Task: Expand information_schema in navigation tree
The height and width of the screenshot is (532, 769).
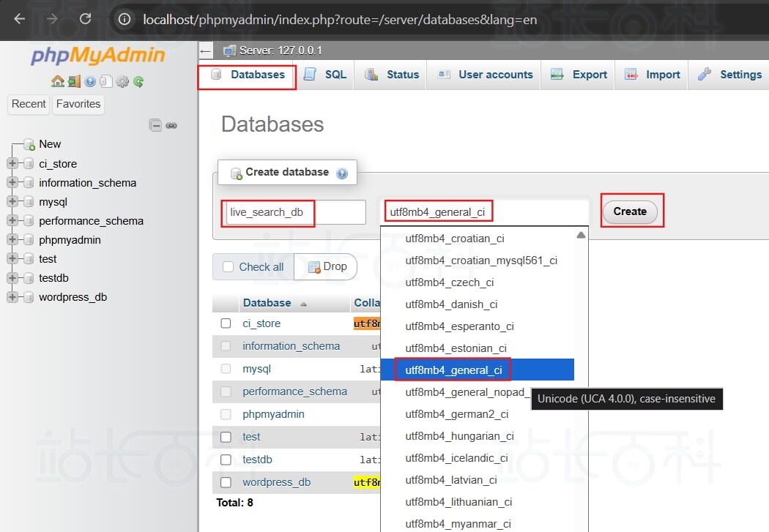Action: coord(12,182)
